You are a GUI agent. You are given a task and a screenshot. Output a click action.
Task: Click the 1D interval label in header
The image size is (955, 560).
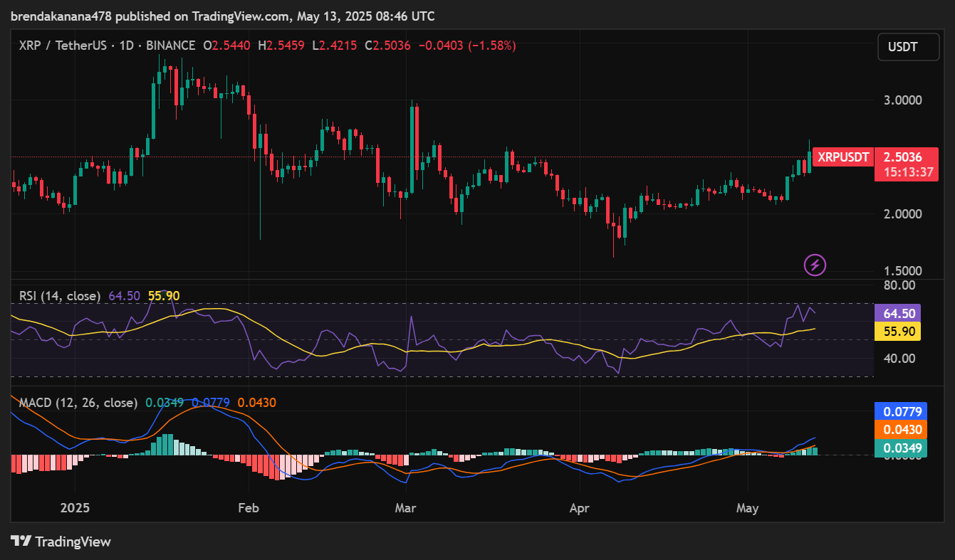coord(126,46)
